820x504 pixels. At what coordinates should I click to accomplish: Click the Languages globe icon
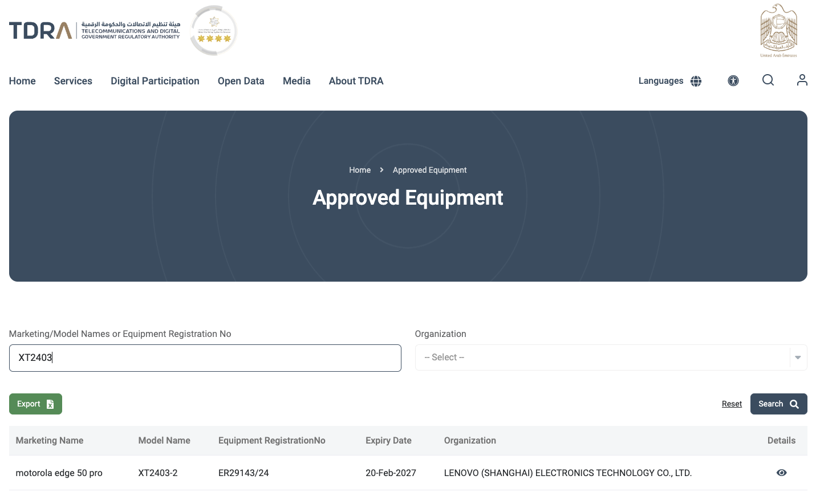click(696, 81)
